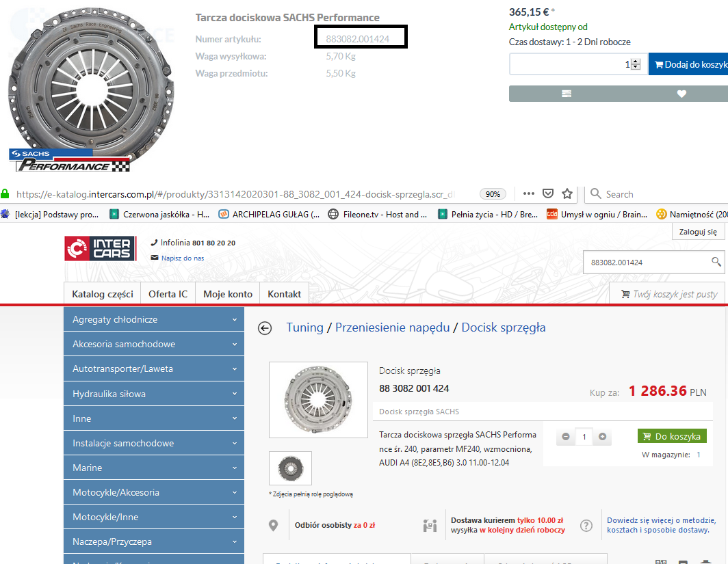
Task: Click the browser search magnifier icon
Action: coord(596,194)
